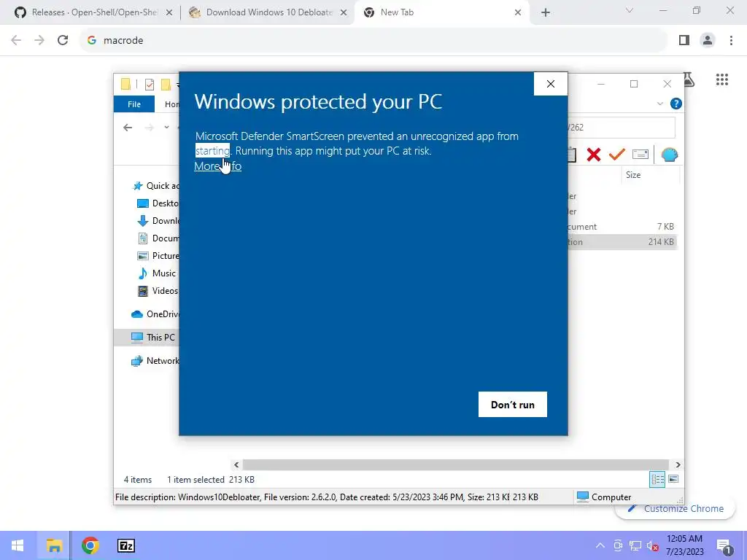This screenshot has width=747, height=560.
Task: Open Documents in navigation pane
Action: pos(158,238)
